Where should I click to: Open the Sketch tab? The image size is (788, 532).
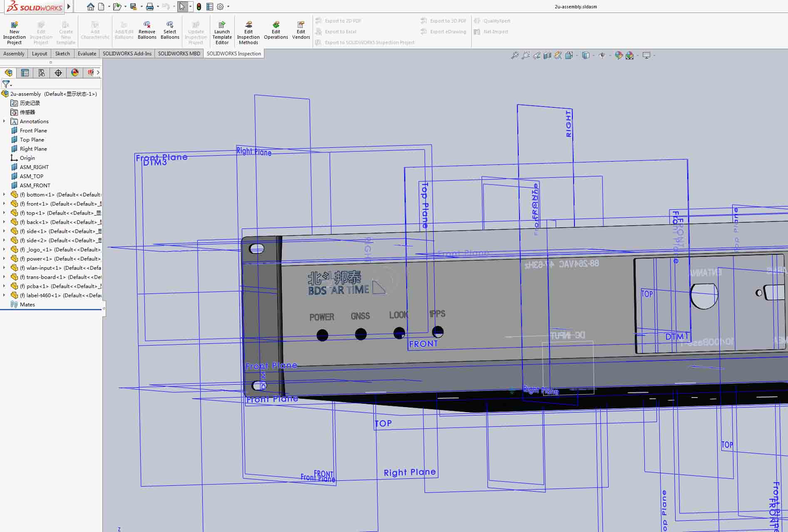62,54
